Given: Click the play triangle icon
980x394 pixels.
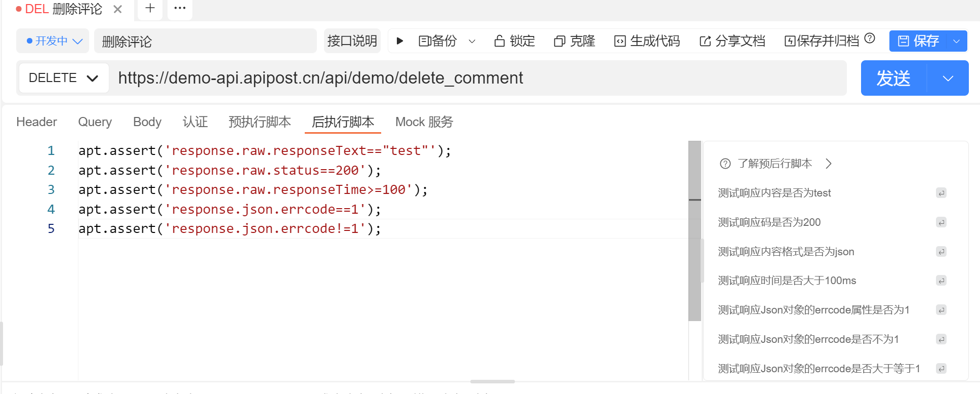Looking at the screenshot, I should (400, 41).
